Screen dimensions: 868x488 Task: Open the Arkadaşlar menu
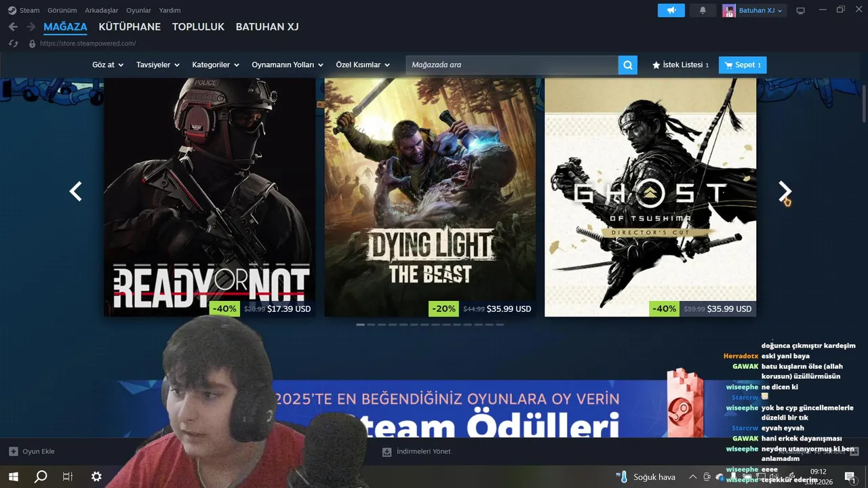pos(102,10)
